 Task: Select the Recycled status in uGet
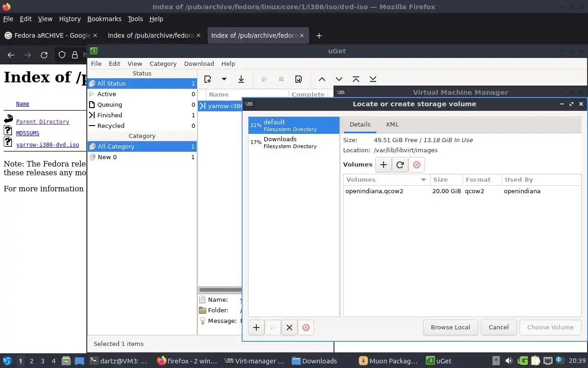click(142, 126)
